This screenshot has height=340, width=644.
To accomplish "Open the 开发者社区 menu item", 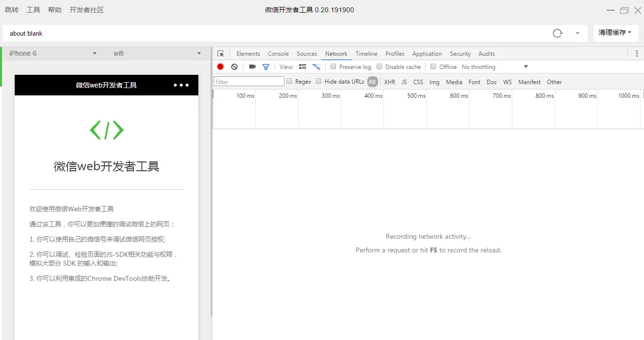I will click(87, 9).
